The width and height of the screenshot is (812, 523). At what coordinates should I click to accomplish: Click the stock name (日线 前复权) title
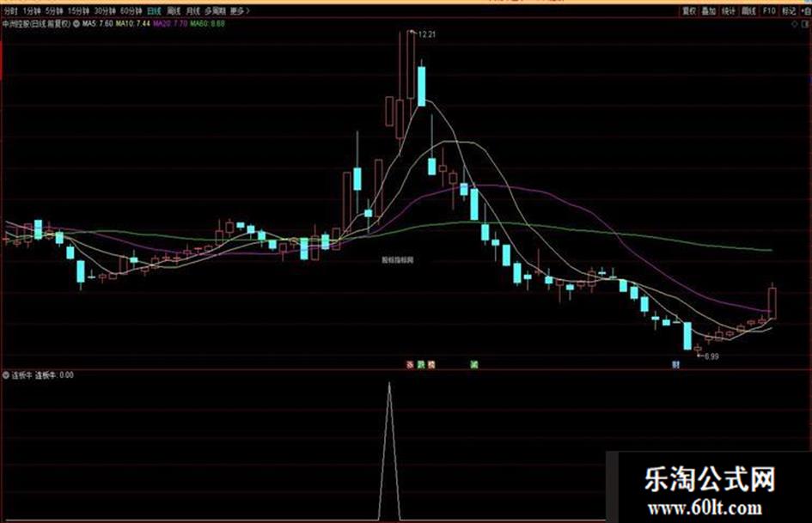(x=36, y=23)
